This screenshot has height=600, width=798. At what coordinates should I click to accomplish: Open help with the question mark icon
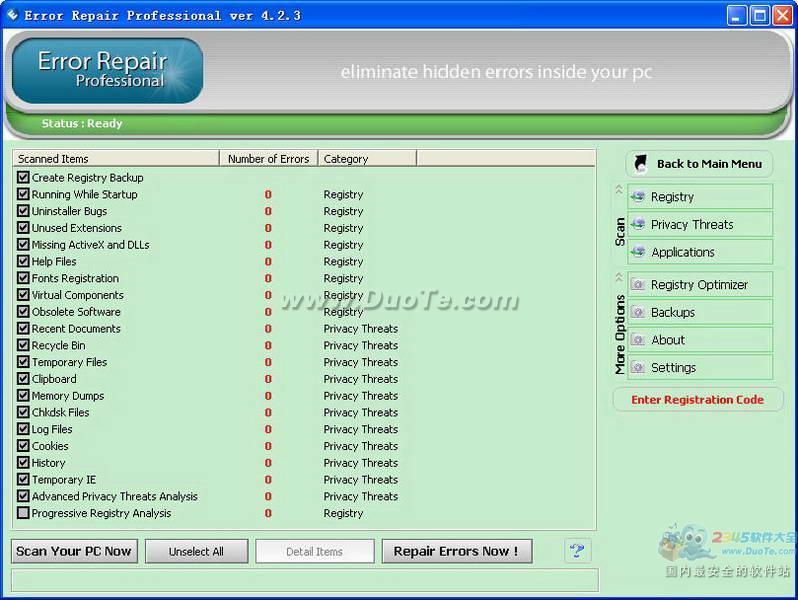tap(578, 551)
